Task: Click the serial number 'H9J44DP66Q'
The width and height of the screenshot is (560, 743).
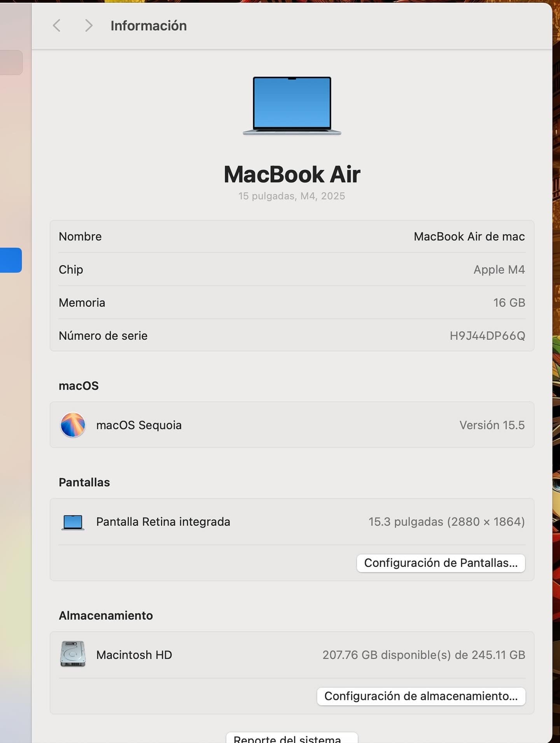Action: [488, 336]
